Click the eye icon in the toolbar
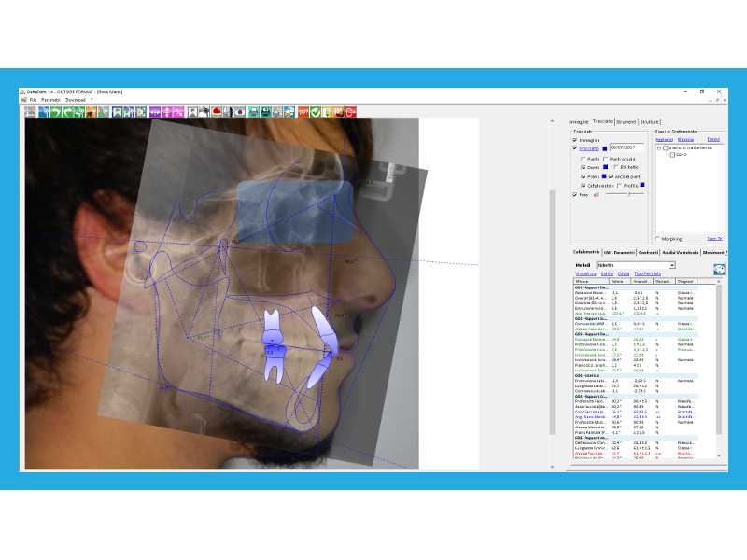Screen dimensions: 747x560 pyautogui.click(x=240, y=112)
